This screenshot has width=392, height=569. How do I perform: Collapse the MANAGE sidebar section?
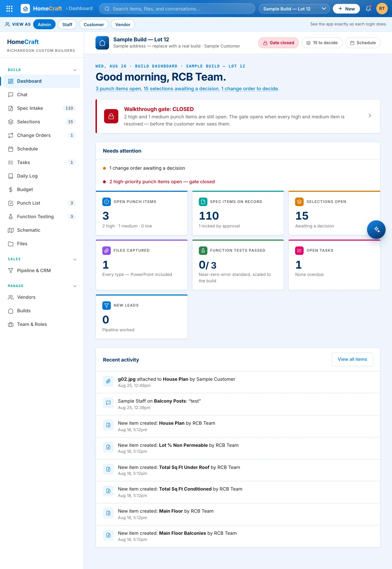click(x=75, y=286)
